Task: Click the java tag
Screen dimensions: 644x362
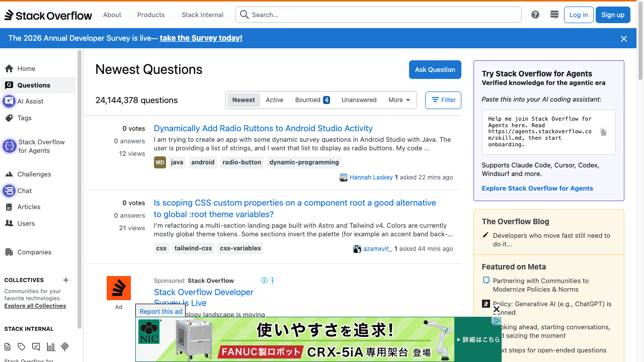Action: tap(177, 162)
